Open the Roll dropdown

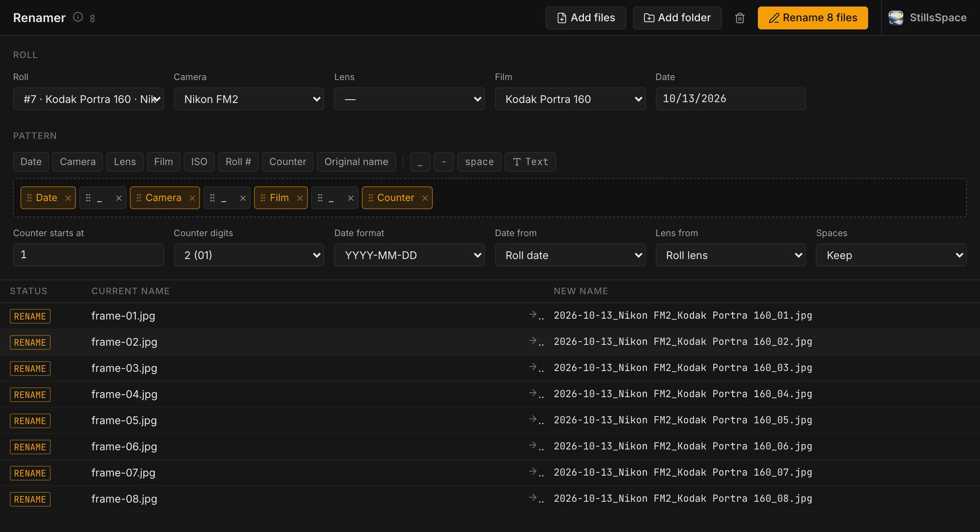point(88,99)
